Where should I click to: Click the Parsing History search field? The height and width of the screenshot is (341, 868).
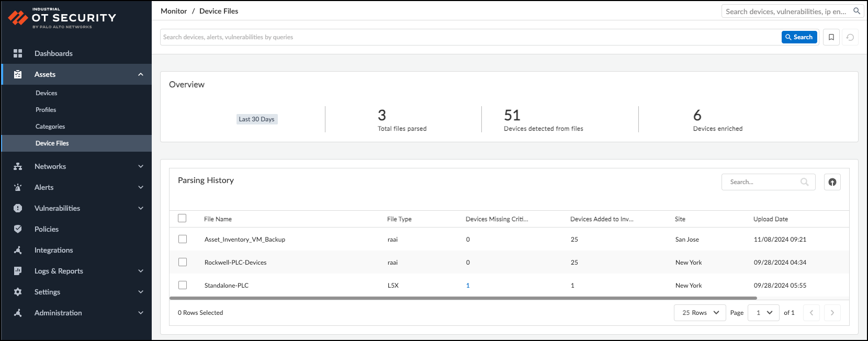[761, 182]
